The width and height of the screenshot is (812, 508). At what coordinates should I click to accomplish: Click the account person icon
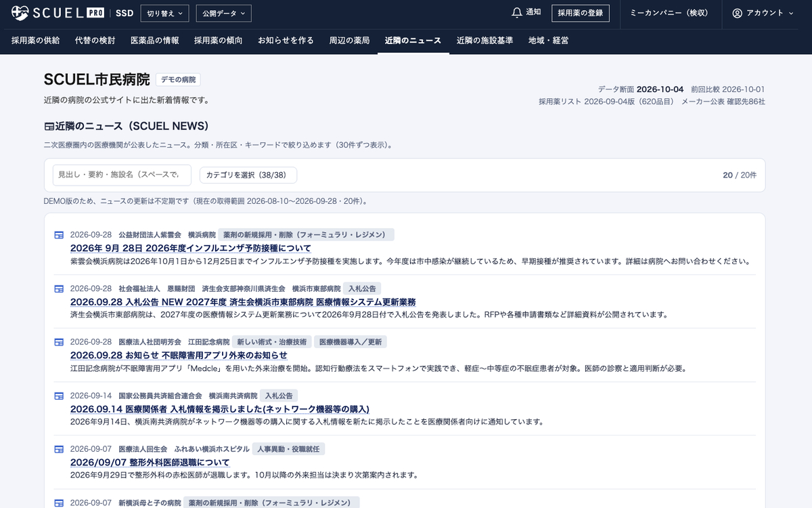[x=738, y=13]
